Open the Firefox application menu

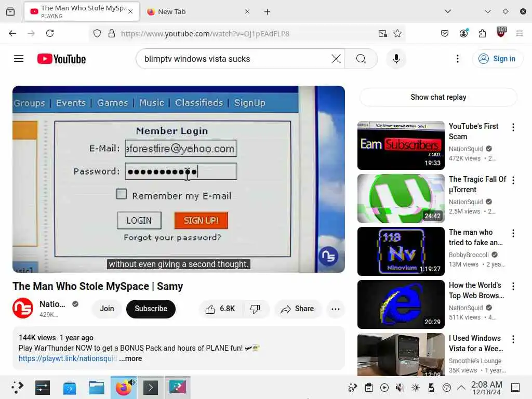pos(519,33)
